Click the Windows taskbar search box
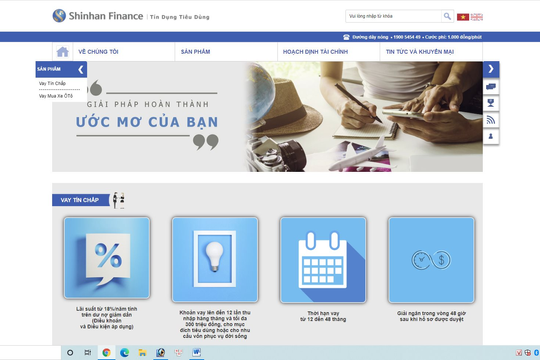Screen dimensions: 540x360 (x=30, y=353)
